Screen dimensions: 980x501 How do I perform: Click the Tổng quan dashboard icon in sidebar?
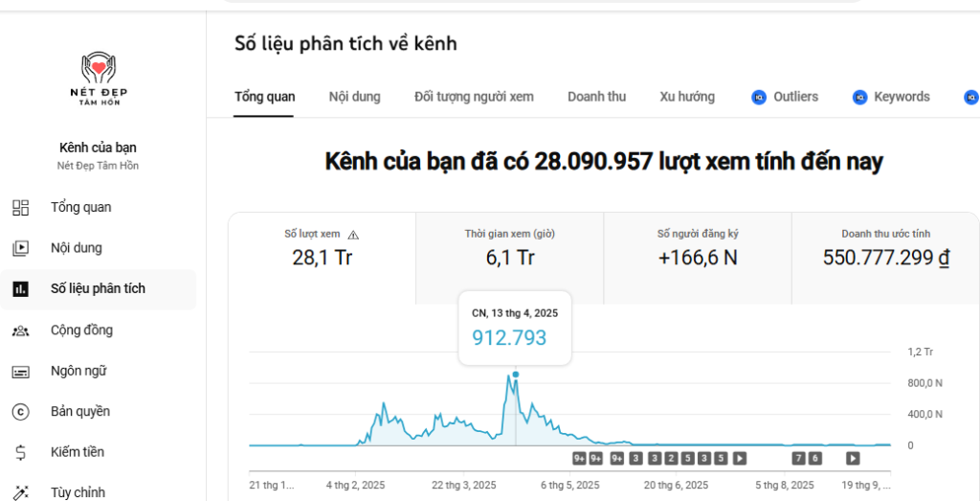[20, 208]
